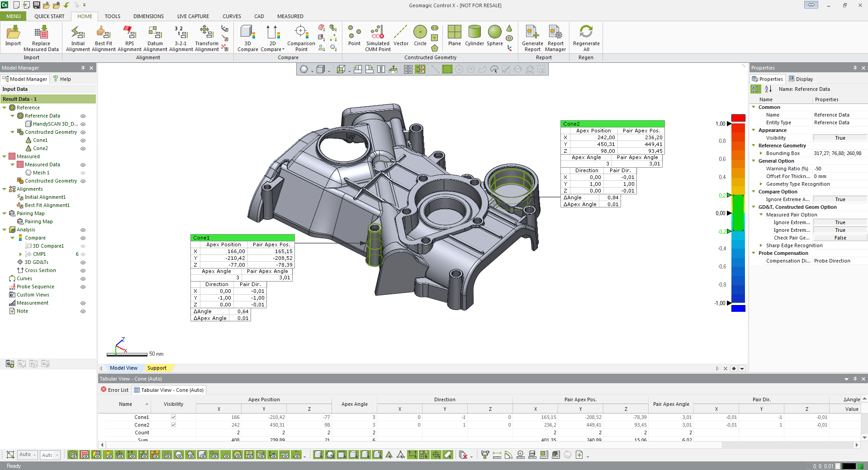Collapse the Appearance property group
868x470 pixels.
point(754,130)
